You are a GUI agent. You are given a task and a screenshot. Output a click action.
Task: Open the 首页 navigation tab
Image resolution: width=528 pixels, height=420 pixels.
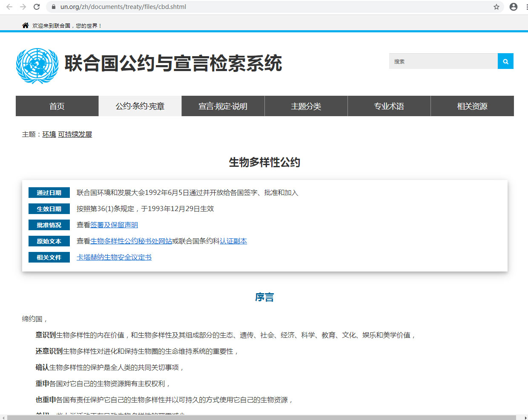click(57, 106)
